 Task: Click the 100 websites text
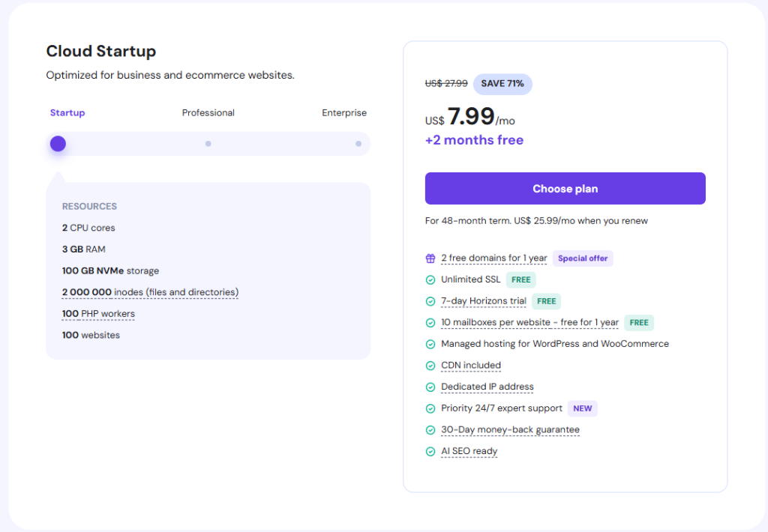pos(91,335)
